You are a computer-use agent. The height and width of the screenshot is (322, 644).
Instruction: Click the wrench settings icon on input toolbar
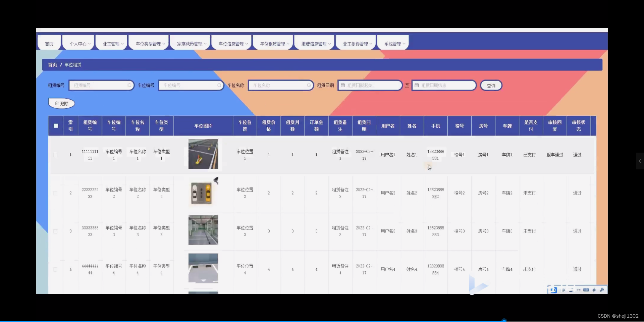click(602, 290)
